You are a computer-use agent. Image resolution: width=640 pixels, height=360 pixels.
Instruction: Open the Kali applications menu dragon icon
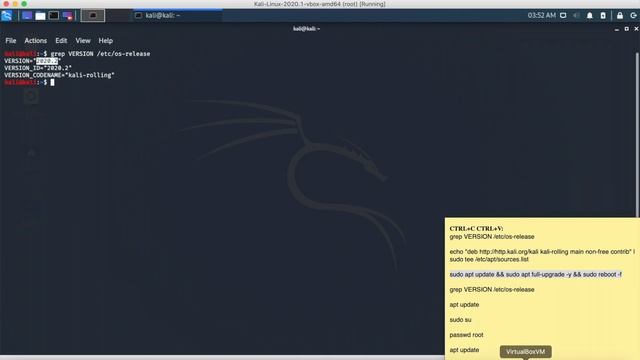pyautogui.click(x=7, y=16)
